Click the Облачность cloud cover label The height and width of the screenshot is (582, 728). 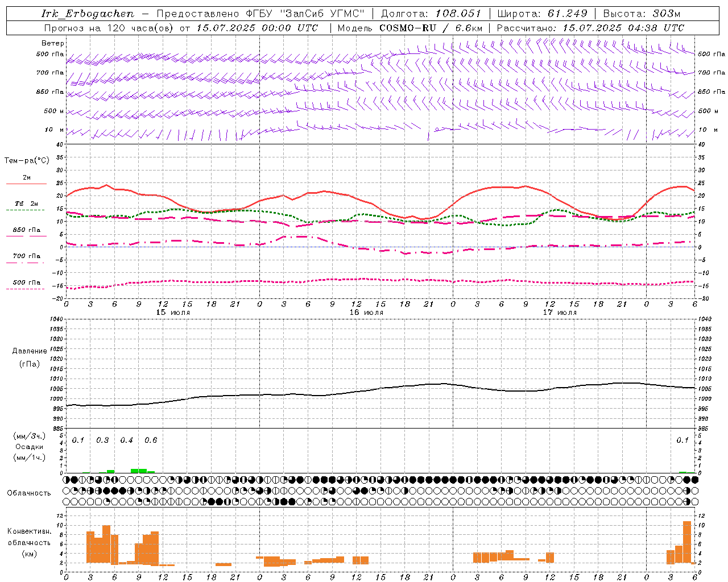click(x=28, y=493)
